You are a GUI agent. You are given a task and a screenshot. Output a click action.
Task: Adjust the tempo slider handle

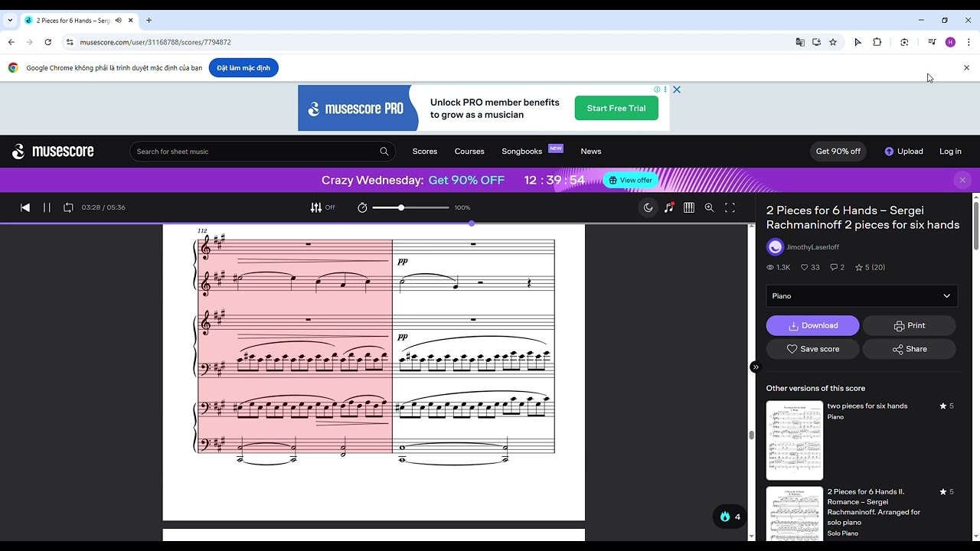click(400, 207)
